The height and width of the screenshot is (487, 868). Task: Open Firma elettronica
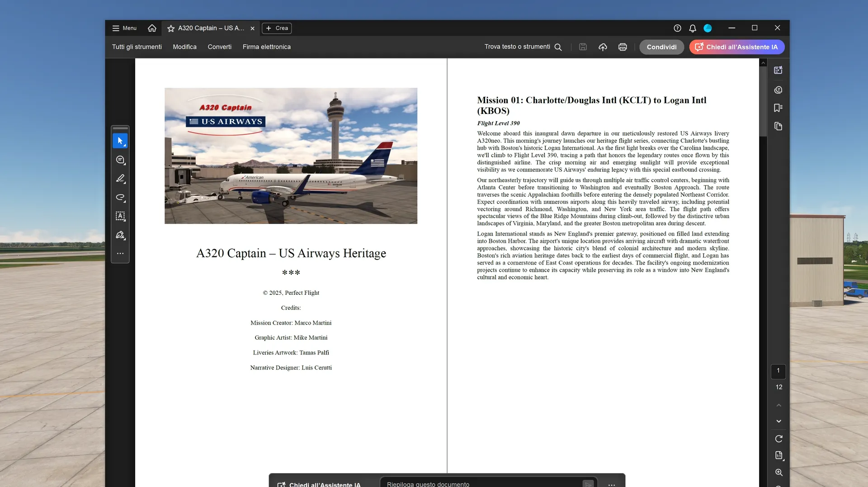coord(267,47)
